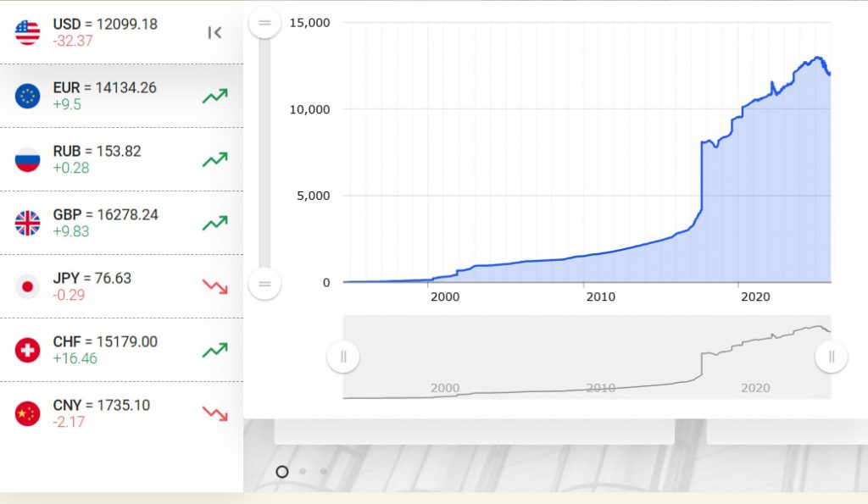
Task: Click the top vertical zoom slider handle
Action: (x=264, y=22)
